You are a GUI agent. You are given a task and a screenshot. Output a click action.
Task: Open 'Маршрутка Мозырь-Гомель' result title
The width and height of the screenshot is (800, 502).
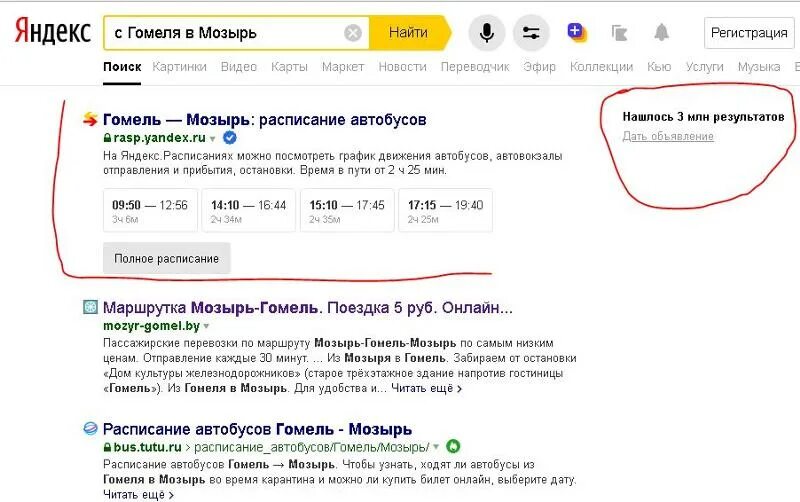point(308,308)
